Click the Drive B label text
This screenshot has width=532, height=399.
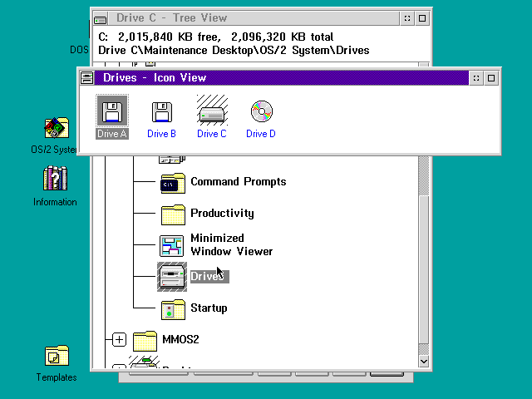tap(161, 134)
